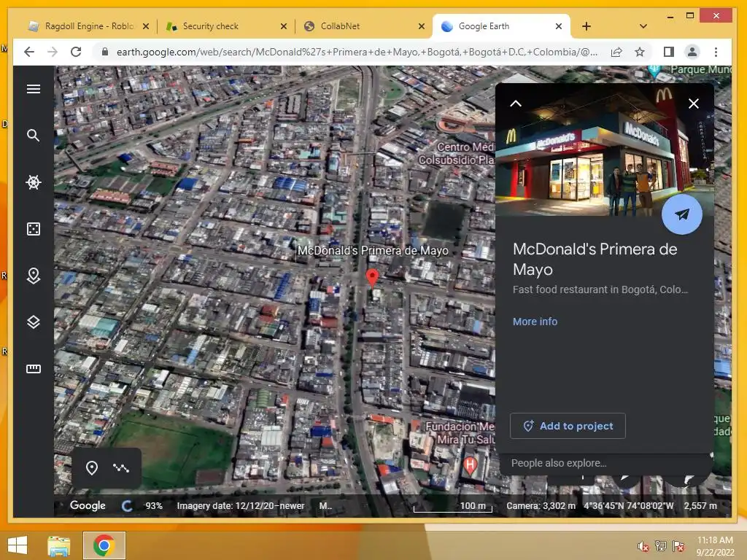
Task: Click the McDonald's storefront photo
Action: [x=604, y=149]
